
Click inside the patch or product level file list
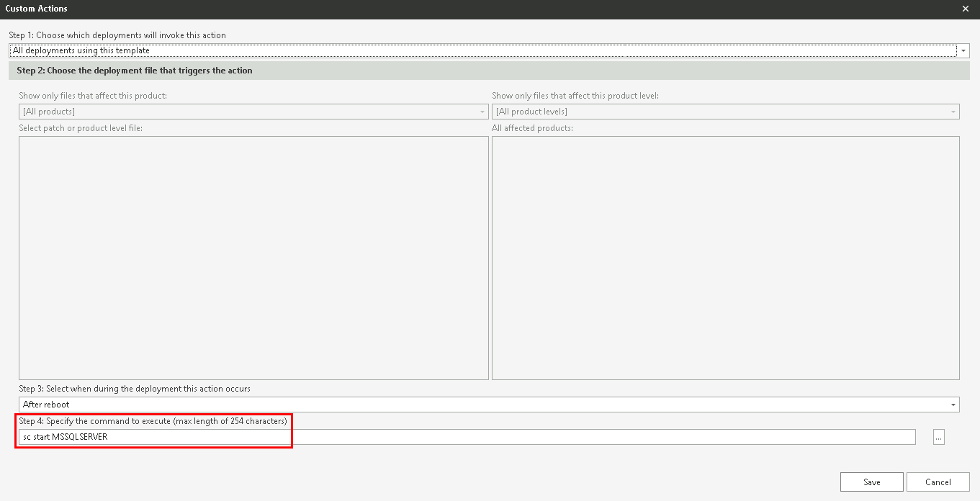252,257
